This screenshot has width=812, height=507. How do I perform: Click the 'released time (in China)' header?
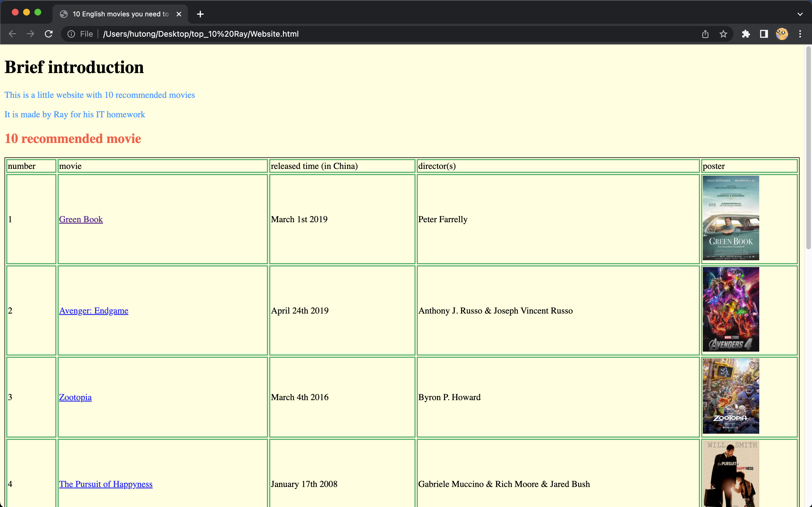[x=342, y=166]
